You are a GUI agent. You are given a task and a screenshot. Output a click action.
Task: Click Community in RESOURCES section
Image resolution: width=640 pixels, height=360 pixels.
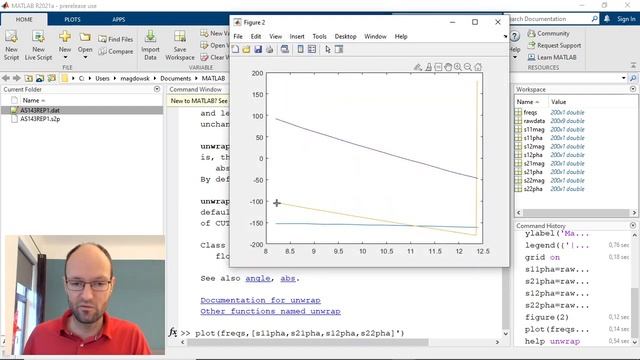(548, 33)
